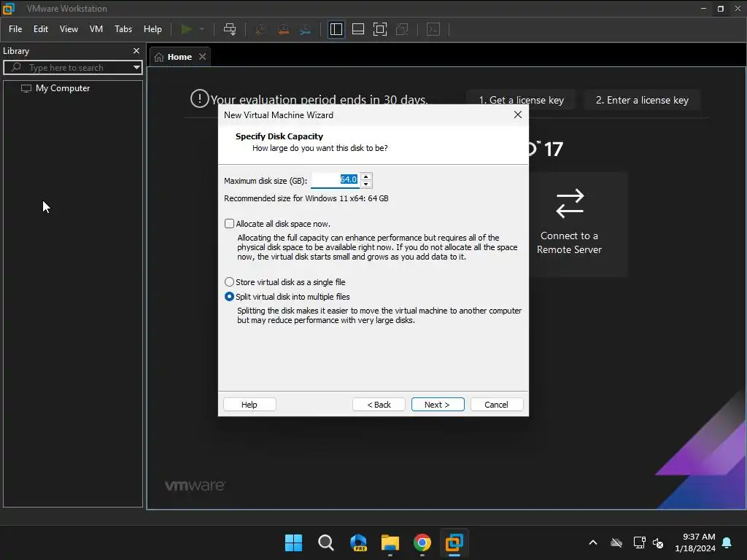Open Windows Search from taskbar
This screenshot has height=560, width=747.
326,542
